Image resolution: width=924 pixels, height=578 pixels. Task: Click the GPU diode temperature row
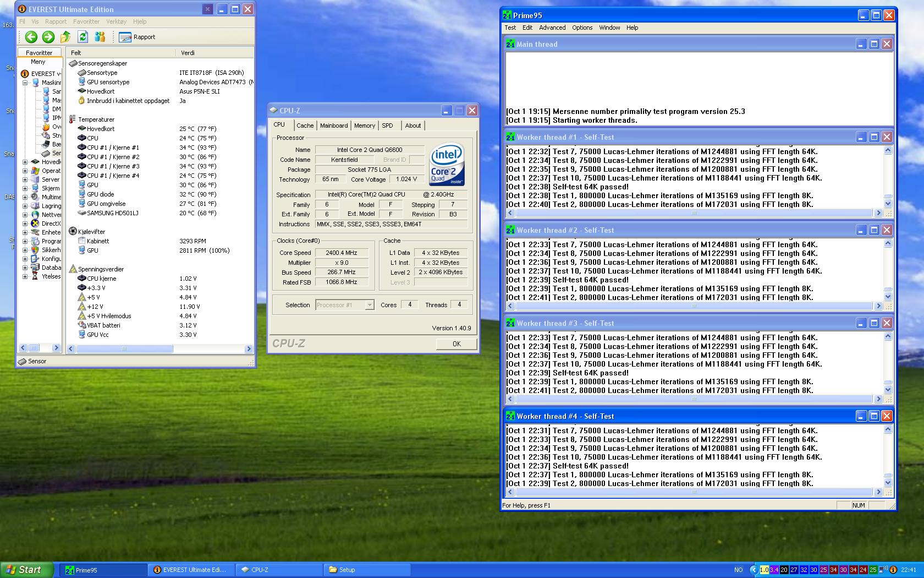[x=159, y=194]
